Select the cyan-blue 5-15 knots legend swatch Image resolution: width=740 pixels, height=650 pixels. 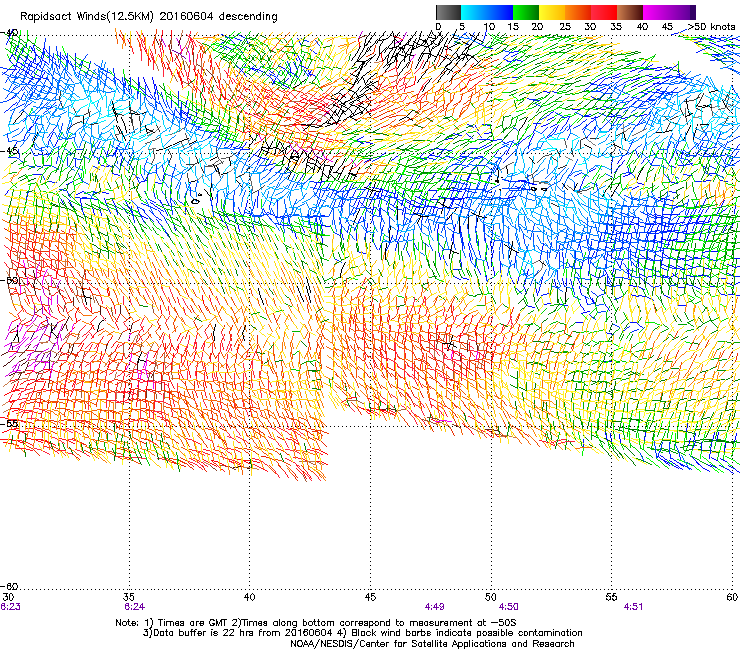[487, 12]
